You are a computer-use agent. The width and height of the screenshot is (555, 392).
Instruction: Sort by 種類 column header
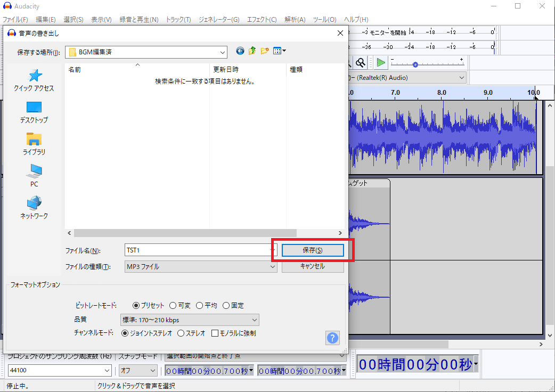pyautogui.click(x=315, y=69)
